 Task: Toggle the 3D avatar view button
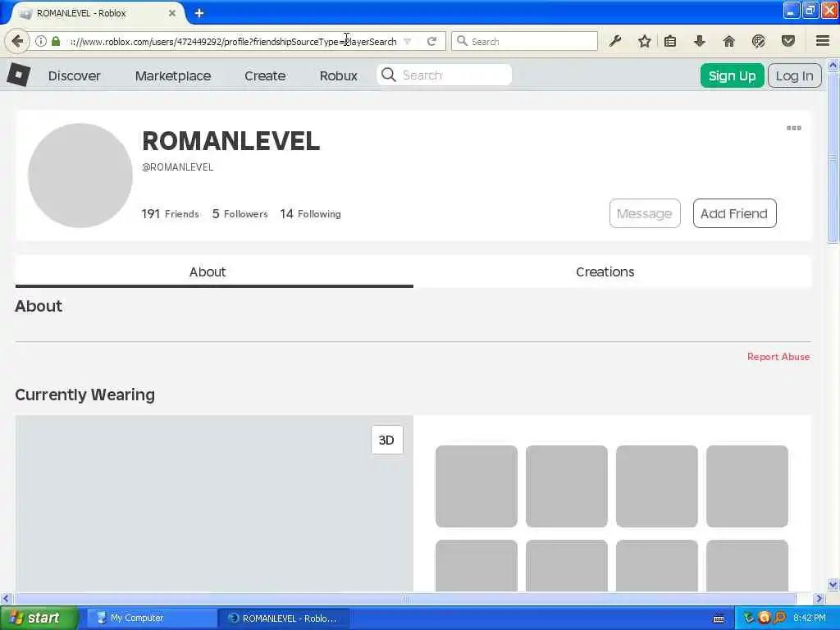click(x=387, y=440)
